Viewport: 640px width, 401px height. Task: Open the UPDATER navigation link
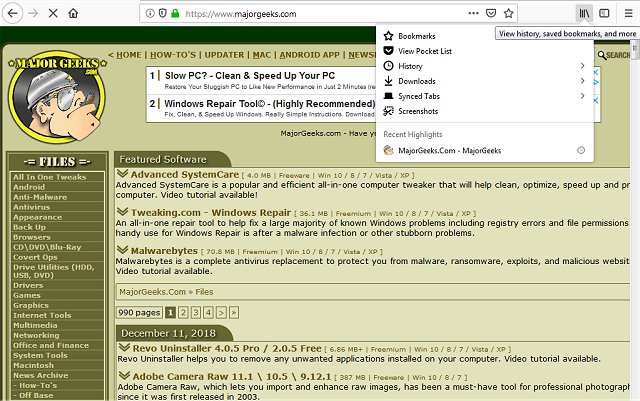tap(224, 55)
